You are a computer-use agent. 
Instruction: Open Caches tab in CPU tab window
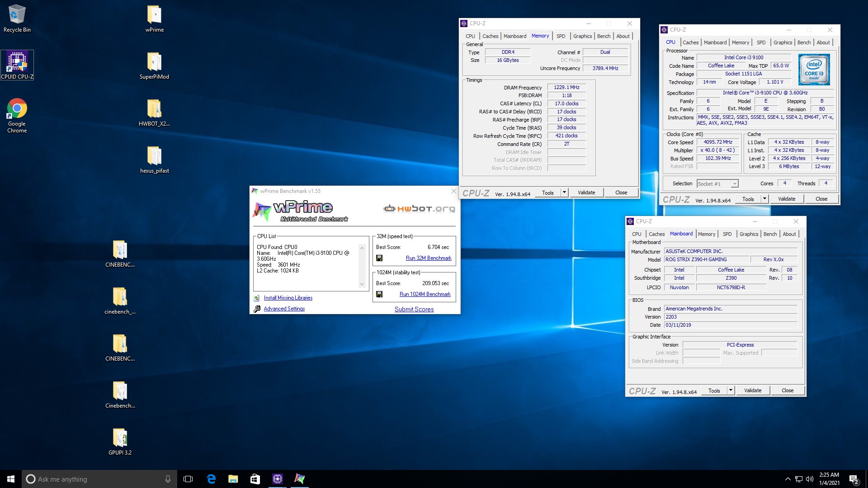point(690,42)
